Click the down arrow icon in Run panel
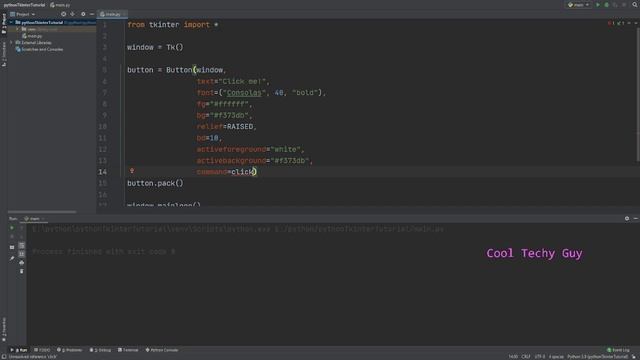Screen dimensions: 640x360 tap(22, 237)
